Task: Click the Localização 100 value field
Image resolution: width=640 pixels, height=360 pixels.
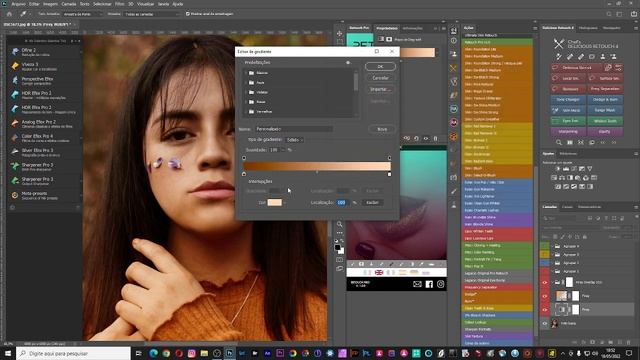Action: [x=341, y=202]
